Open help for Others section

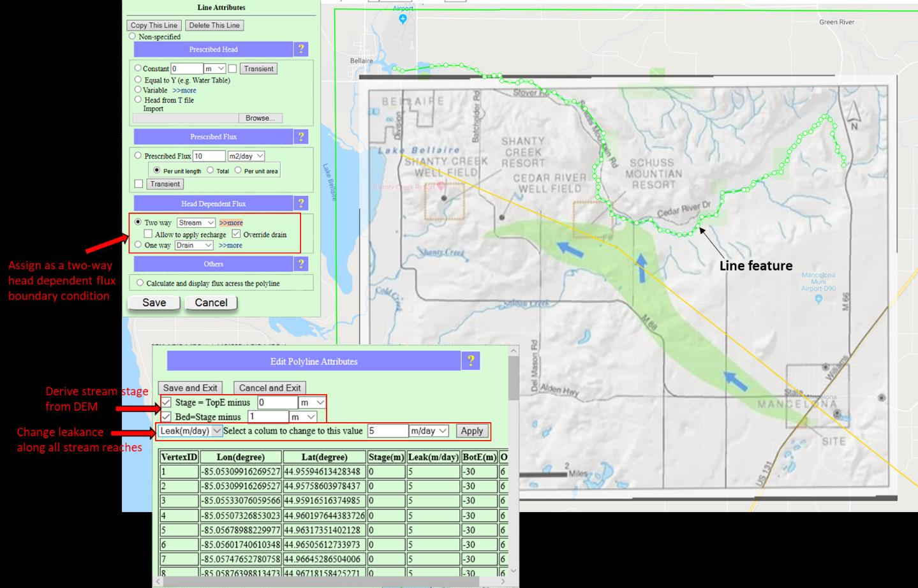pyautogui.click(x=301, y=264)
